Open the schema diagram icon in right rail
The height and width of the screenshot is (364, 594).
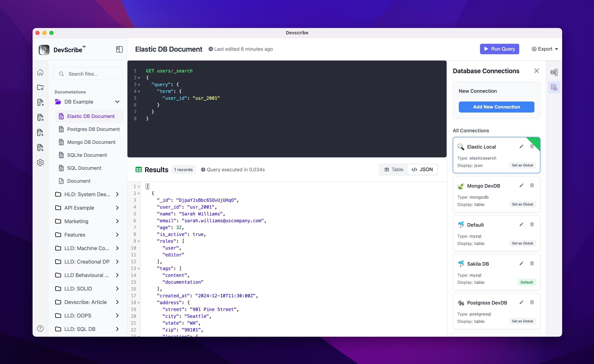(x=554, y=72)
